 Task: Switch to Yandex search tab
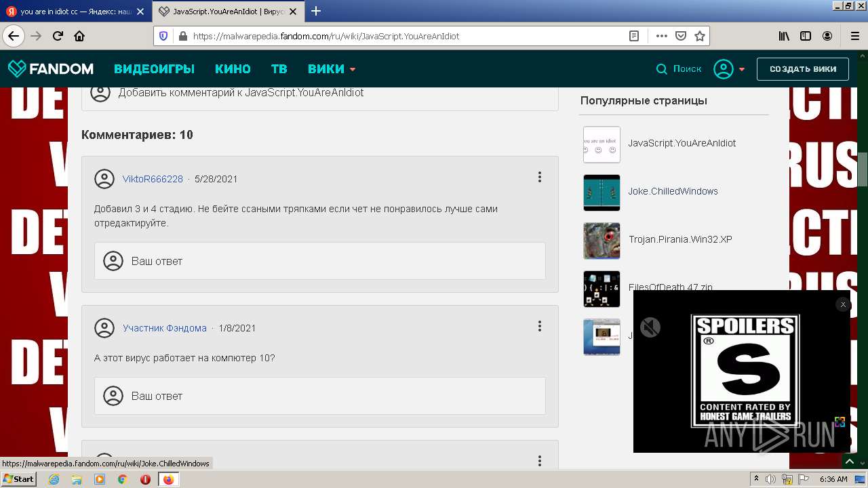[x=75, y=12]
